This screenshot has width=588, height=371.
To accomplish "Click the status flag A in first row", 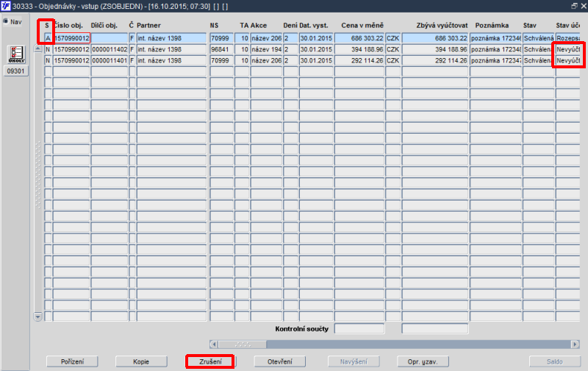I will tap(48, 38).
